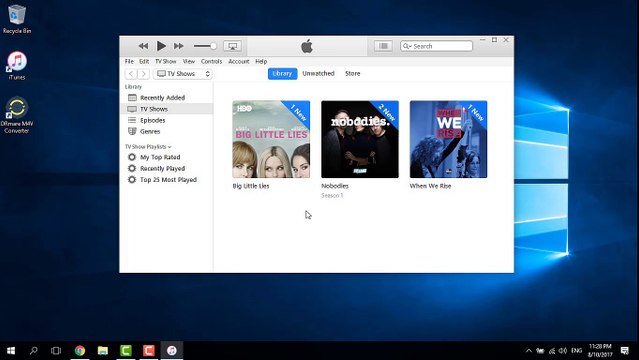639x360 pixels.
Task: Select TV Shows in the sidebar
Action: click(x=167, y=109)
